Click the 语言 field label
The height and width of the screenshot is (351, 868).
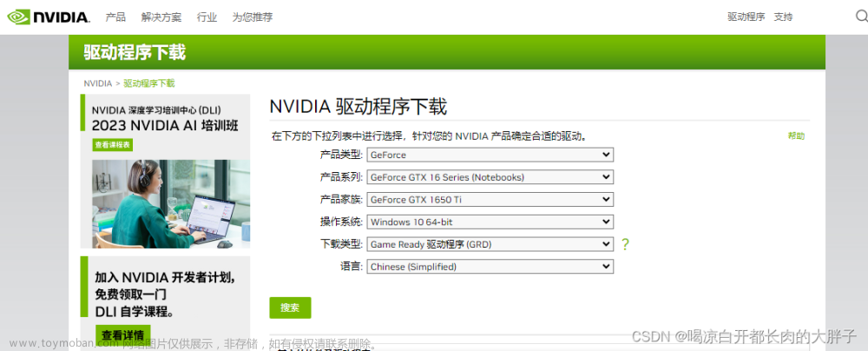click(352, 267)
